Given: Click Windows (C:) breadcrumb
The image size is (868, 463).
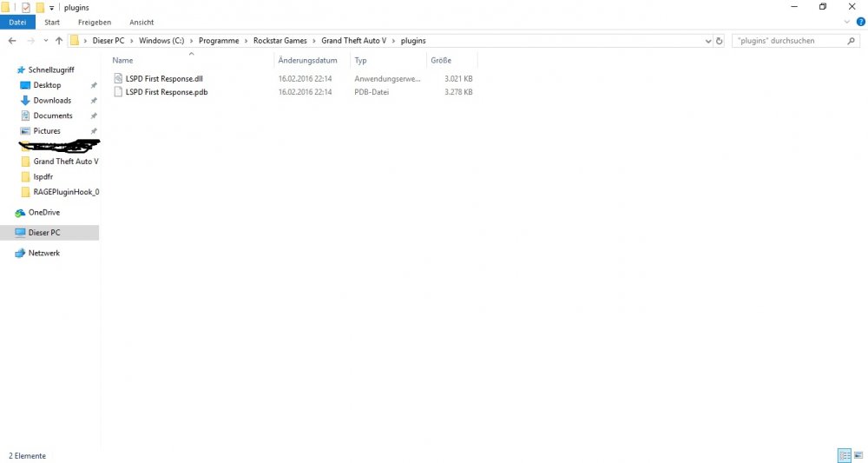Looking at the screenshot, I should (x=161, y=41).
